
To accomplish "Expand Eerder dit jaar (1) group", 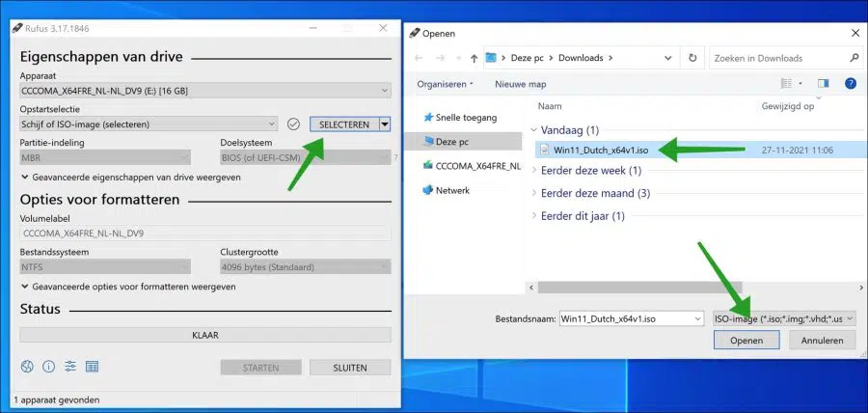I will pos(533,216).
